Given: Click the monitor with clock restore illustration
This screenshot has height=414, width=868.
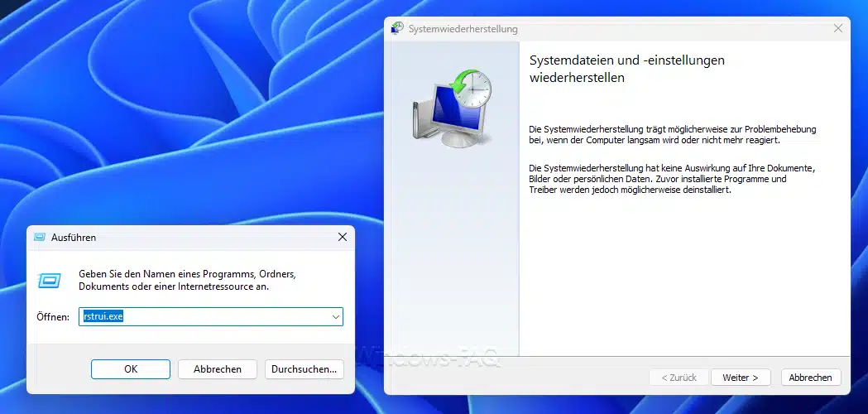Looking at the screenshot, I should (x=452, y=106).
